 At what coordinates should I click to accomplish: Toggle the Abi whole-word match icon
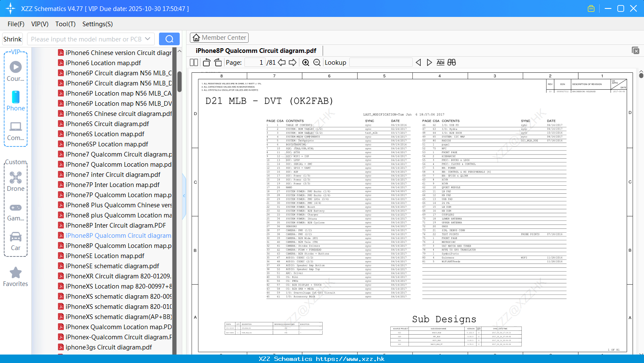(440, 63)
